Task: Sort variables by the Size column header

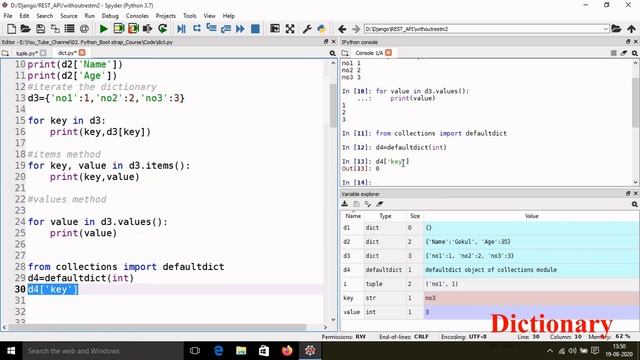Action: point(415,216)
